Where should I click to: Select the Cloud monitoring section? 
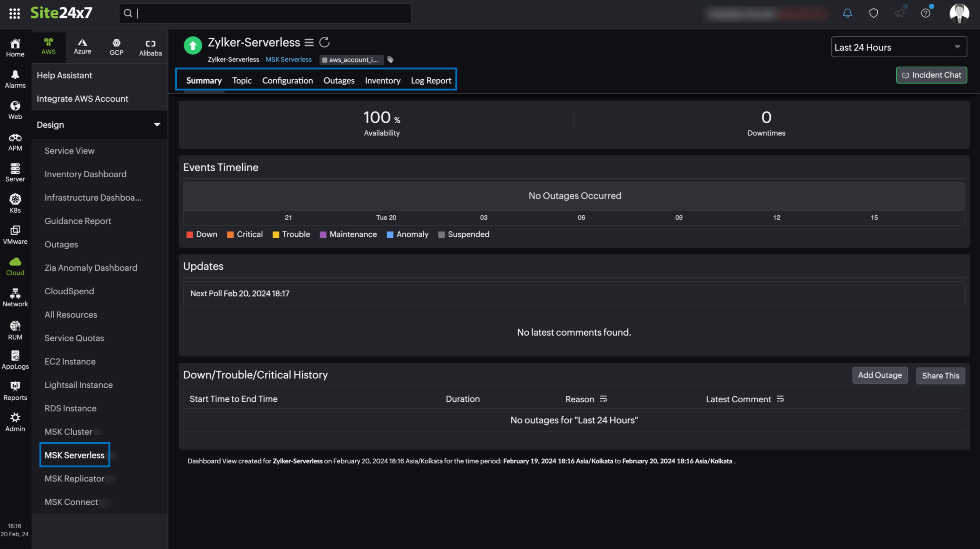[x=15, y=266]
